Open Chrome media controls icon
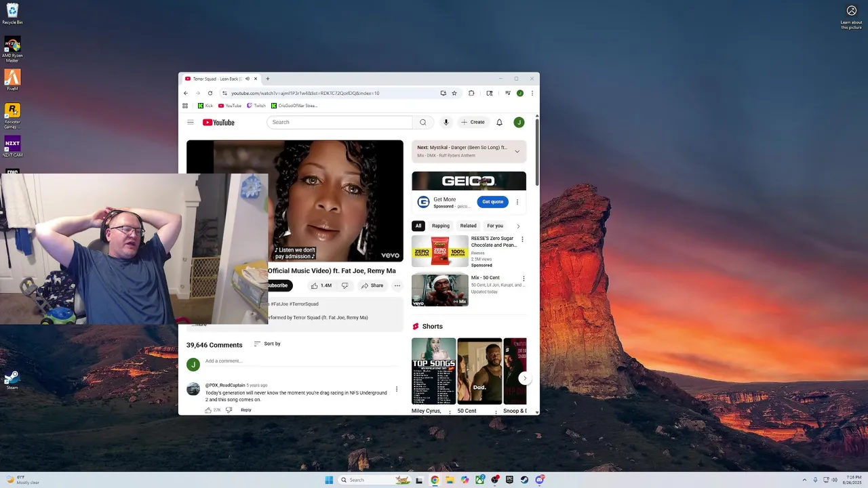868x488 pixels. pyautogui.click(x=507, y=94)
